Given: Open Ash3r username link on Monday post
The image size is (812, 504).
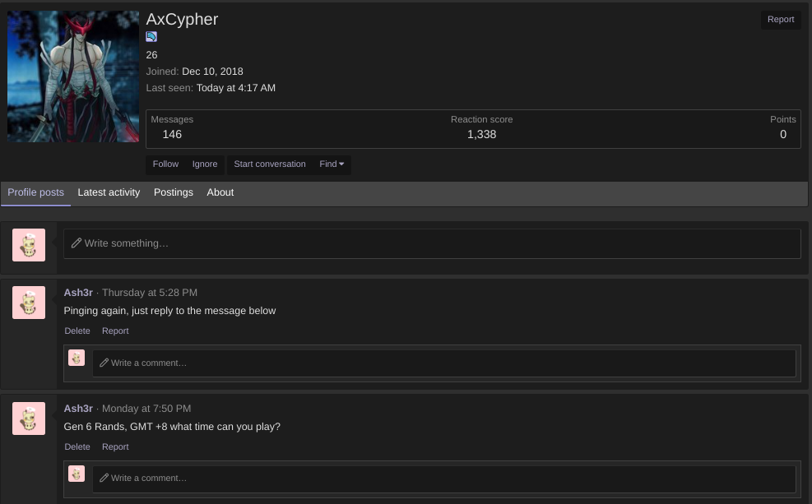Looking at the screenshot, I should point(78,409).
